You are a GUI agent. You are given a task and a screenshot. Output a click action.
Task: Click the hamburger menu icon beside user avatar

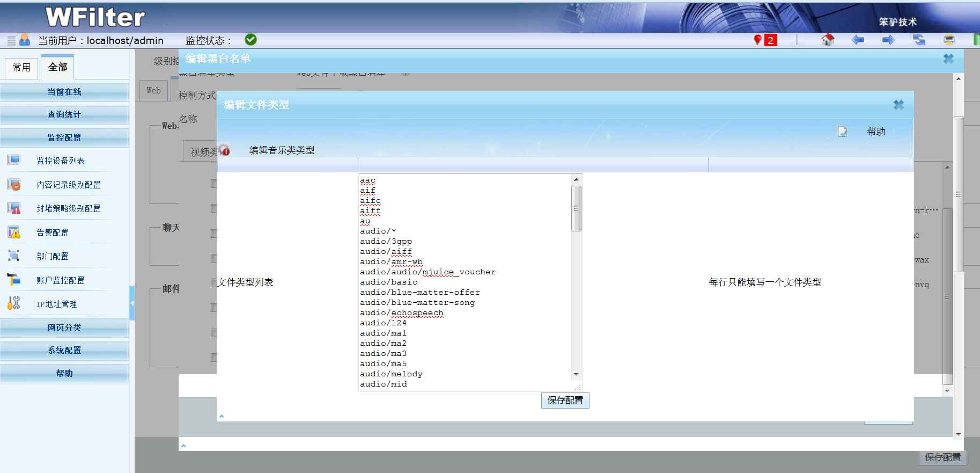coord(11,40)
